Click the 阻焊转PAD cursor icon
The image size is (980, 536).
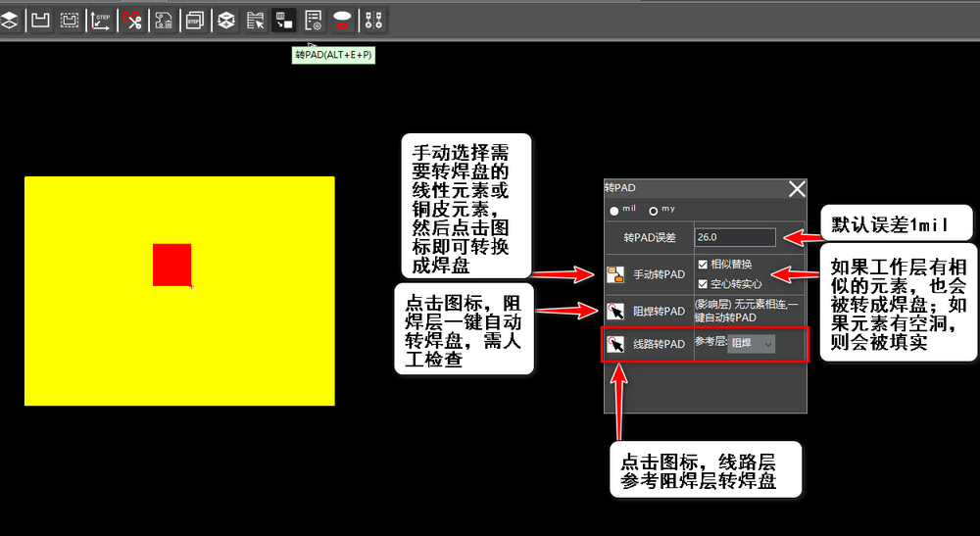(x=615, y=311)
